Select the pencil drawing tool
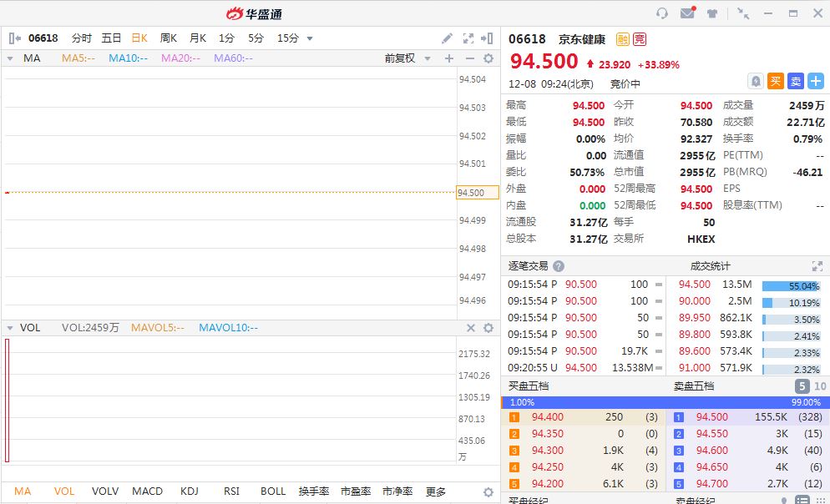The height and width of the screenshot is (504, 830). 448,38
